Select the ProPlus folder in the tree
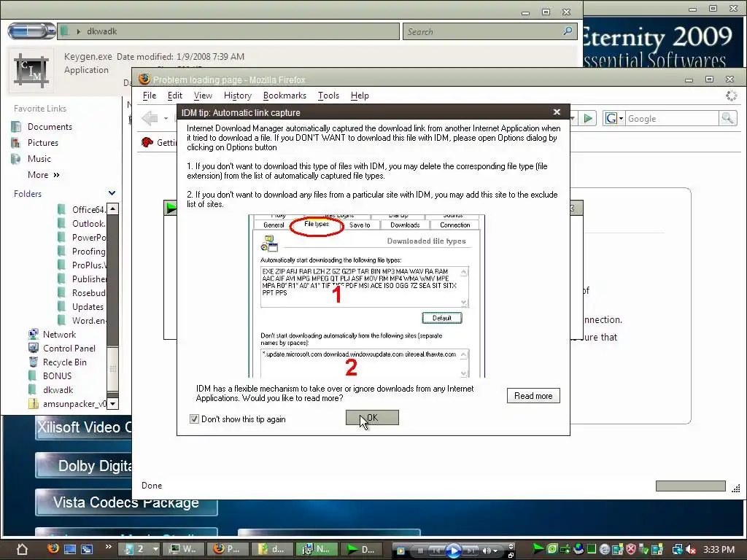The image size is (747, 560). point(82,265)
